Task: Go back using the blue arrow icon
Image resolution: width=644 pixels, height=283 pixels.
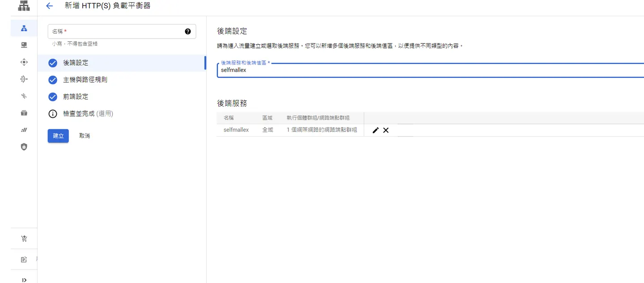Action: [x=50, y=6]
